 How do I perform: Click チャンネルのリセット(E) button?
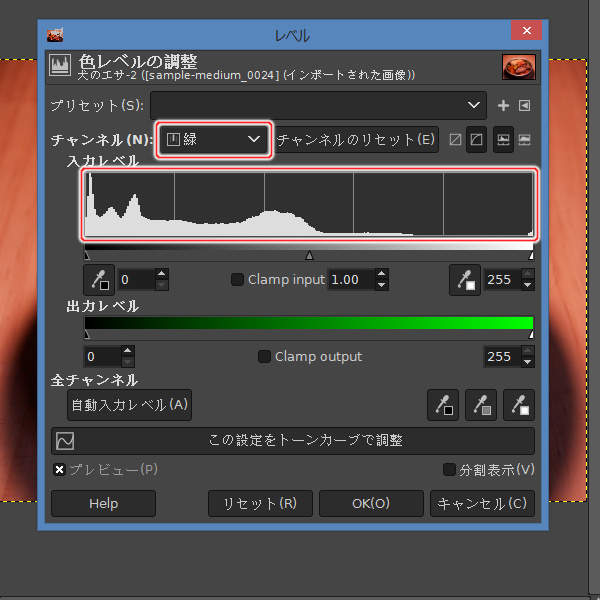pos(356,139)
